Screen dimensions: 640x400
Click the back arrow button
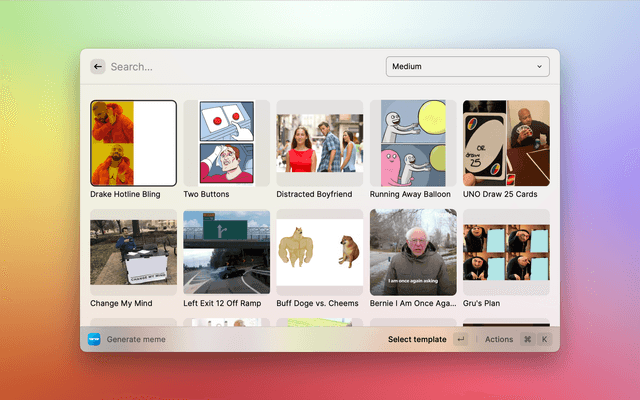(x=98, y=67)
